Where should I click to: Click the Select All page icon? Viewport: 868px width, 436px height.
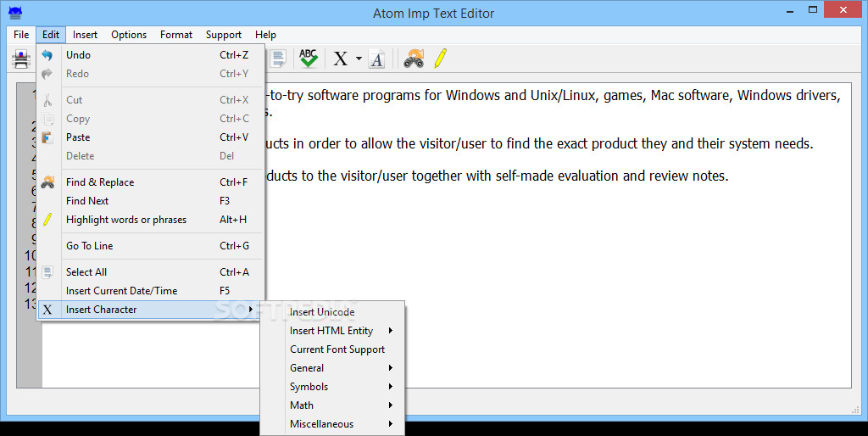[x=47, y=272]
